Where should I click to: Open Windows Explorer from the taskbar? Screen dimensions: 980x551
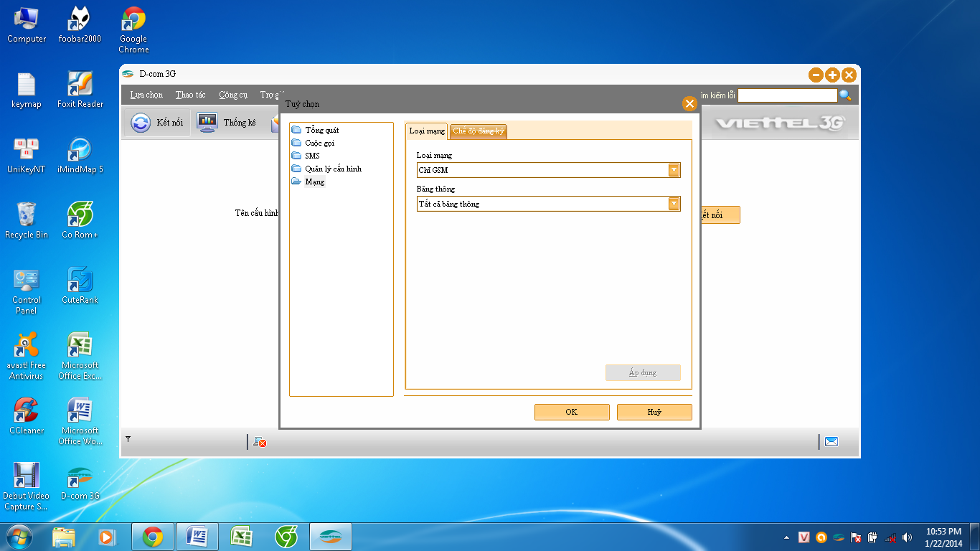point(64,537)
